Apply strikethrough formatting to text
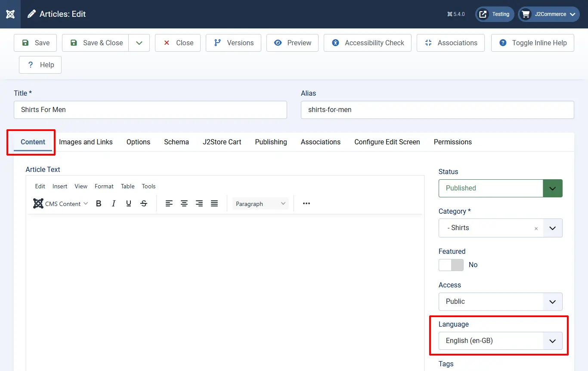The width and height of the screenshot is (588, 371). tap(144, 204)
